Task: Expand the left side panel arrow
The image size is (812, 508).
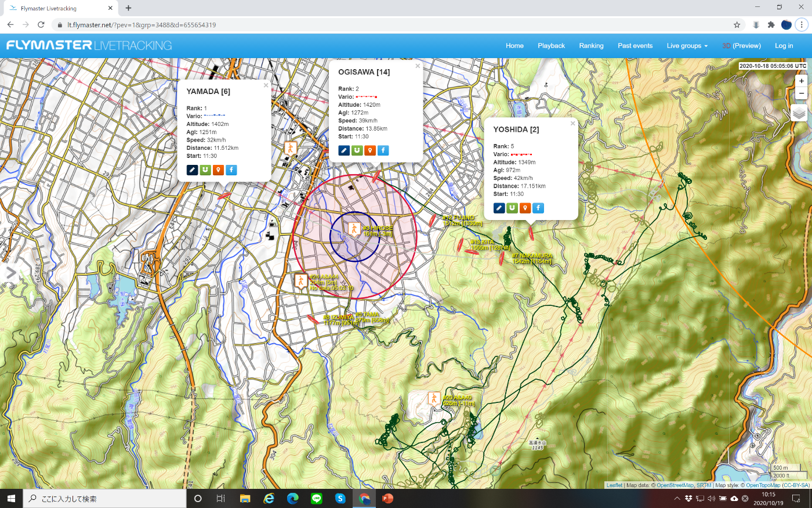Action: tap(10, 273)
